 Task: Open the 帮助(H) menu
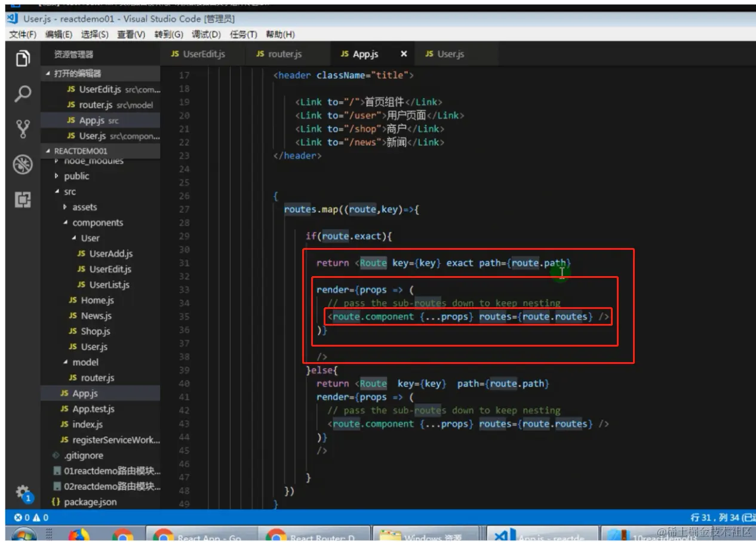point(280,35)
